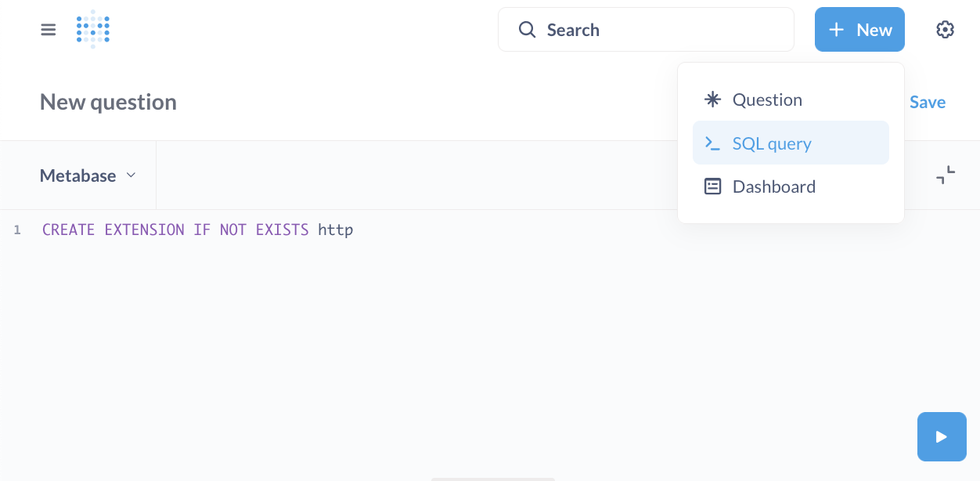The height and width of the screenshot is (481, 980).
Task: Focus the Search input field
Action: click(646, 30)
